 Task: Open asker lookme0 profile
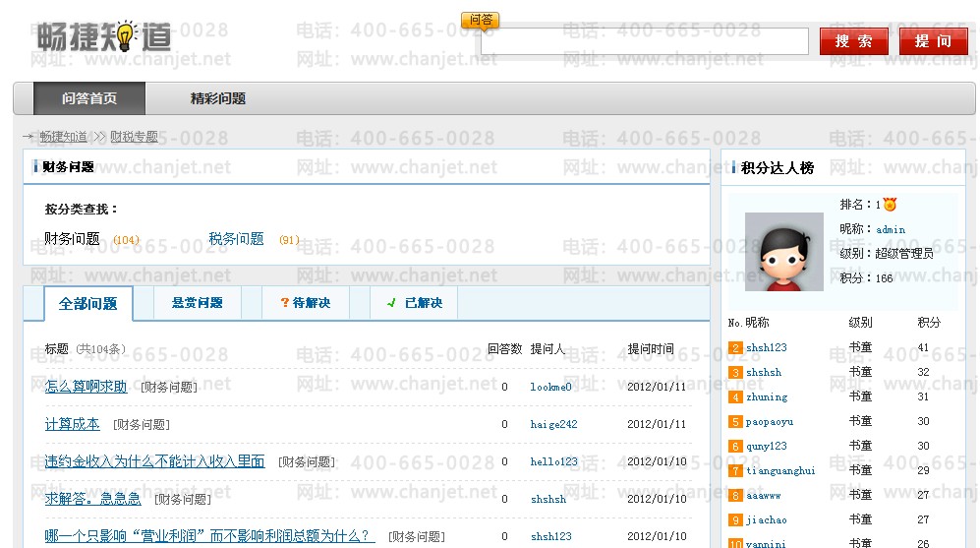pyautogui.click(x=550, y=388)
